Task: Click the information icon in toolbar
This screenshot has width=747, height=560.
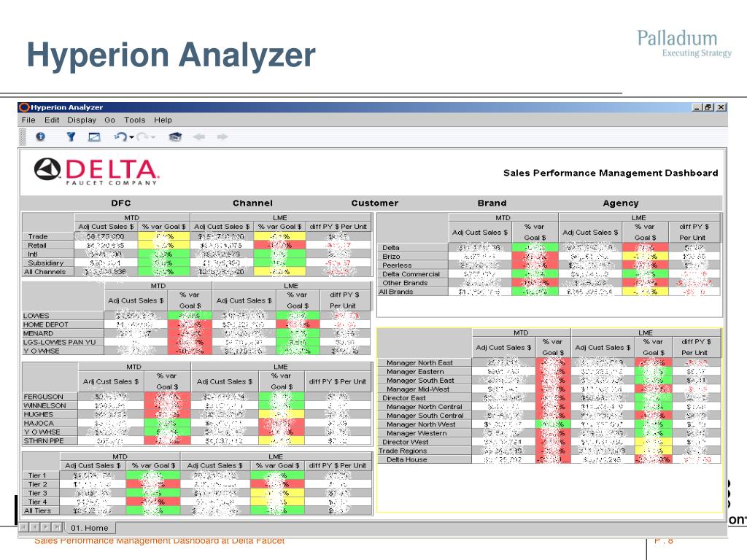Action: click(x=41, y=136)
